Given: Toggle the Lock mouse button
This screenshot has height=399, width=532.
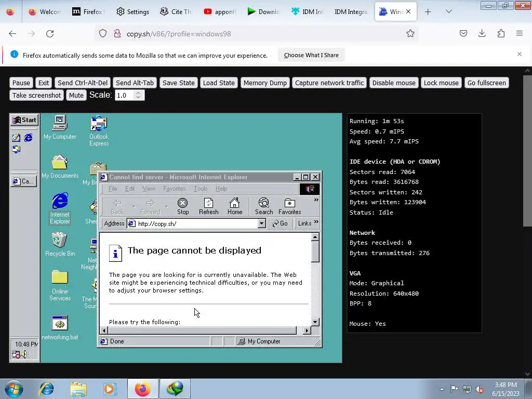Looking at the screenshot, I should (441, 83).
